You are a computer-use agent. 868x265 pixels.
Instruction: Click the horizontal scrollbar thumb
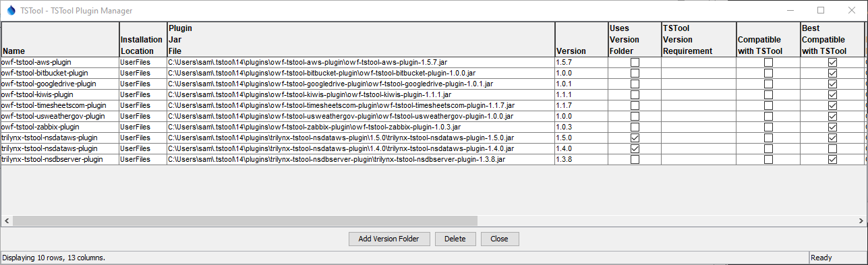(x=245, y=220)
